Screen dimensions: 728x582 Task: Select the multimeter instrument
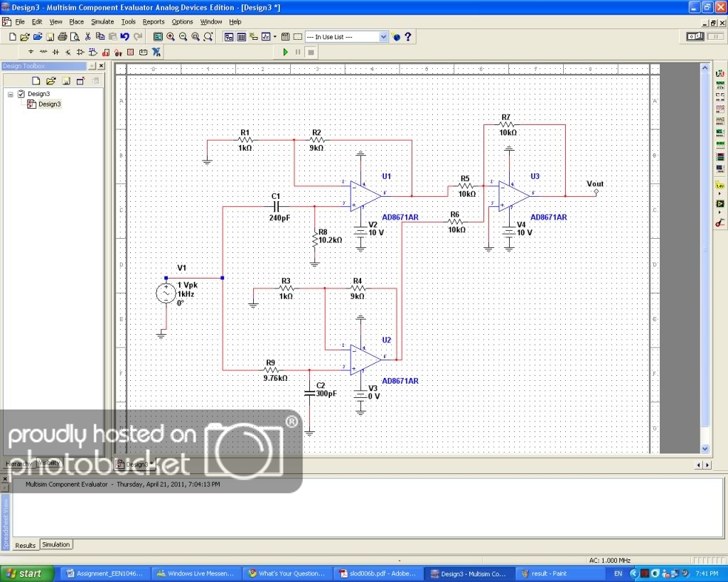click(x=720, y=73)
